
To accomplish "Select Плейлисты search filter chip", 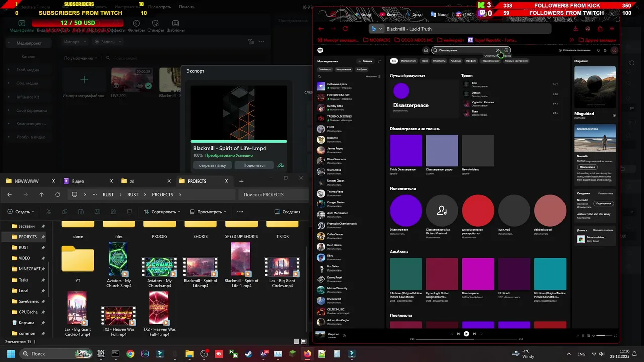I will point(439,61).
